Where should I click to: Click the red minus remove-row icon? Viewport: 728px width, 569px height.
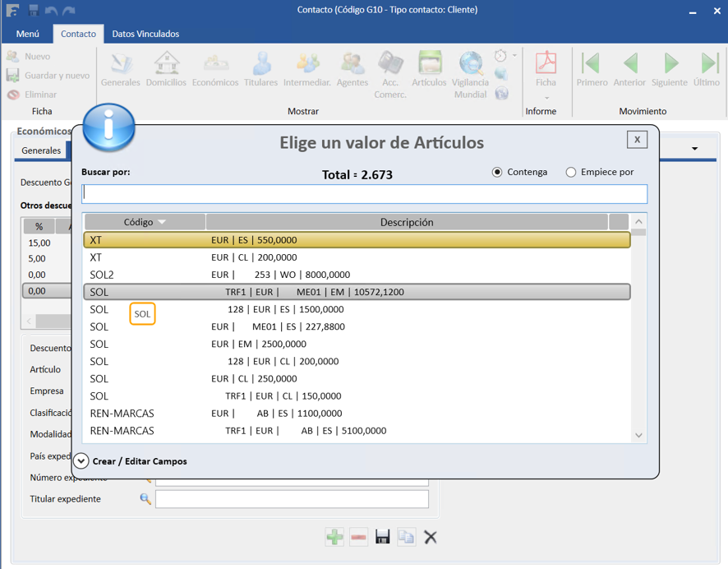point(358,537)
